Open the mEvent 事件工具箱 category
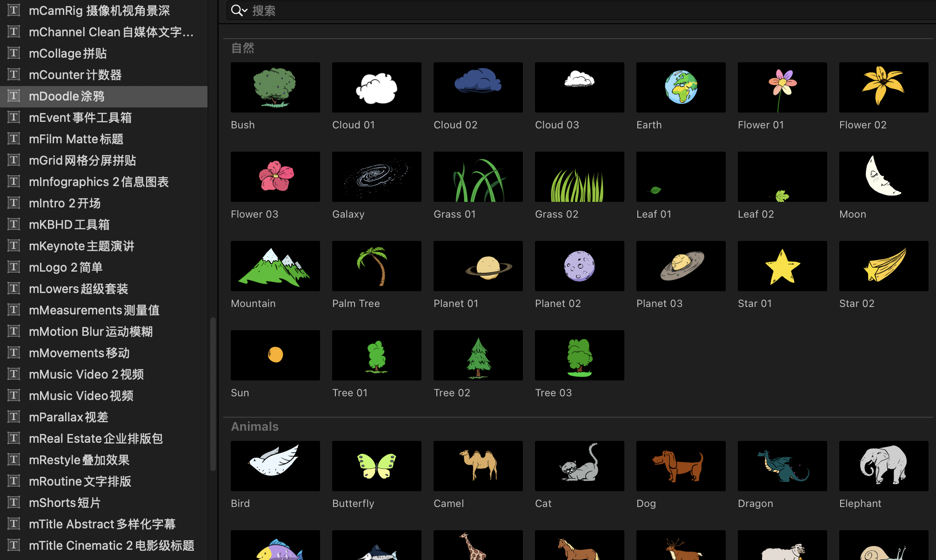936x560 pixels. point(104,117)
